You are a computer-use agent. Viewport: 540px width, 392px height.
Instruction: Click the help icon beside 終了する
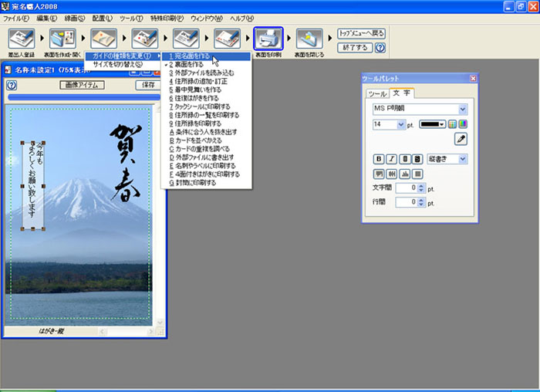380,48
